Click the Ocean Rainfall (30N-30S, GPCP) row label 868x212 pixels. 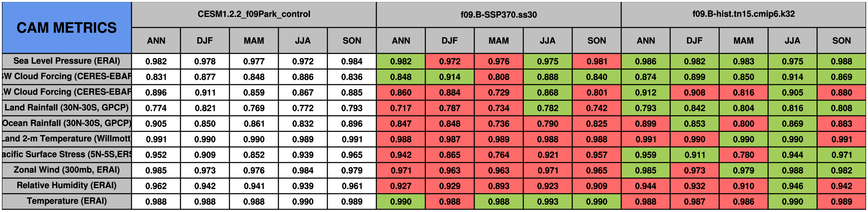coord(66,123)
